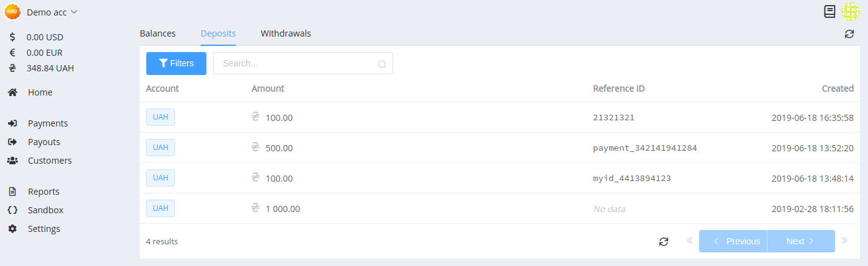The image size is (868, 266).
Task: Switch to the Withdrawals tab
Action: coord(286,33)
